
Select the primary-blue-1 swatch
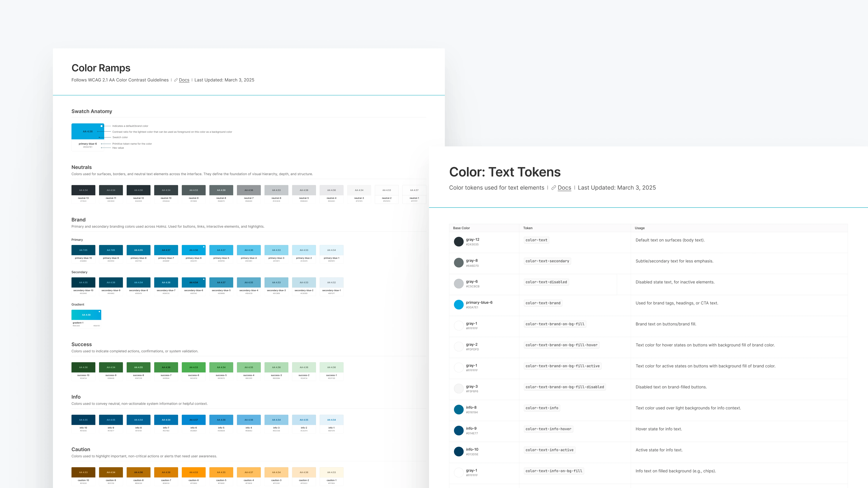332,254
